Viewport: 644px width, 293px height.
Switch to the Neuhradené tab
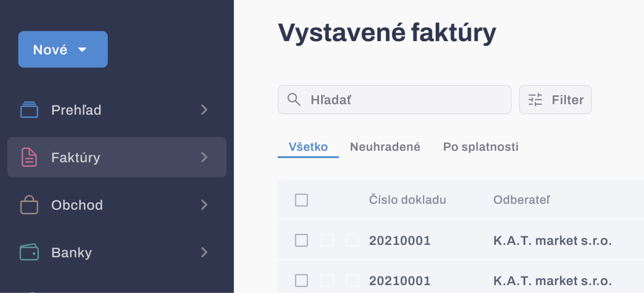385,147
